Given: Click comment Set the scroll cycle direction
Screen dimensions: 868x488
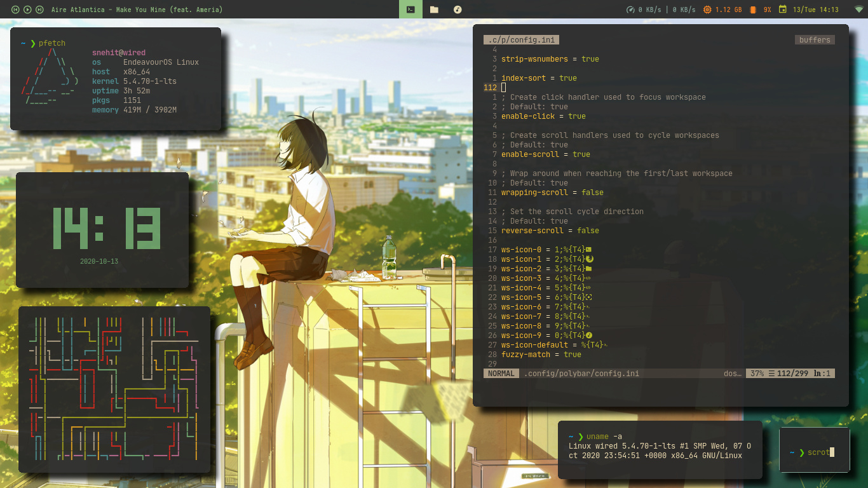Looking at the screenshot, I should pyautogui.click(x=573, y=212).
